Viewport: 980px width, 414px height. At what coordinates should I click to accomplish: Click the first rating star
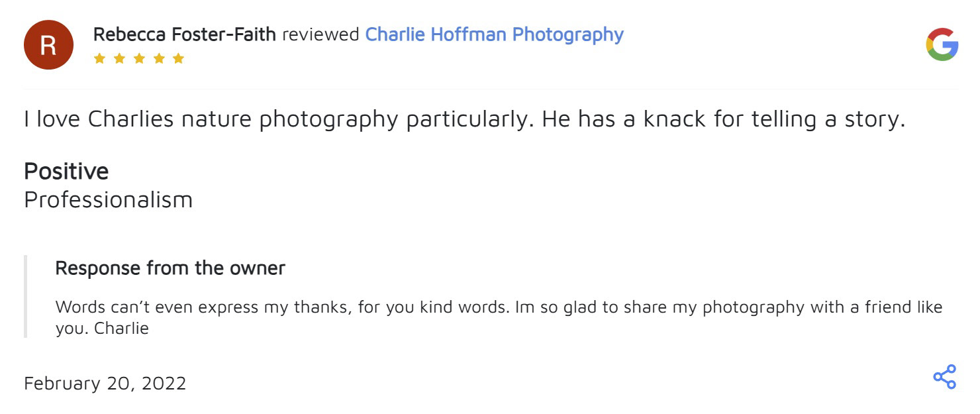click(x=99, y=58)
